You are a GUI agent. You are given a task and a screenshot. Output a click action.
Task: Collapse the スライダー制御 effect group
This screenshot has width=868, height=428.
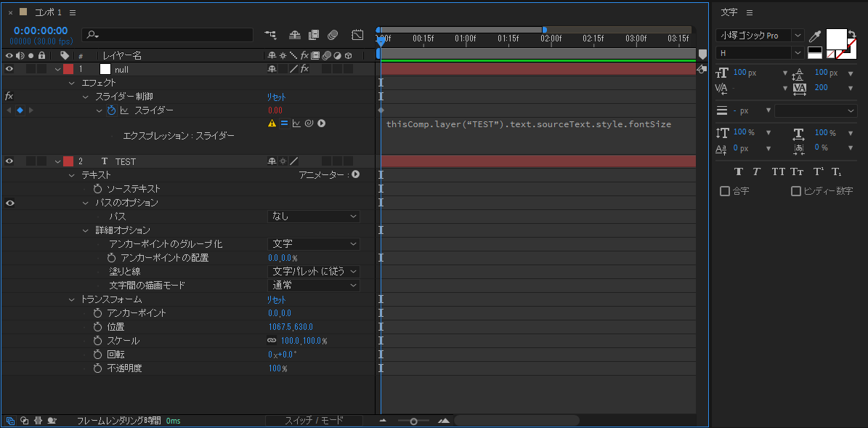(x=85, y=97)
